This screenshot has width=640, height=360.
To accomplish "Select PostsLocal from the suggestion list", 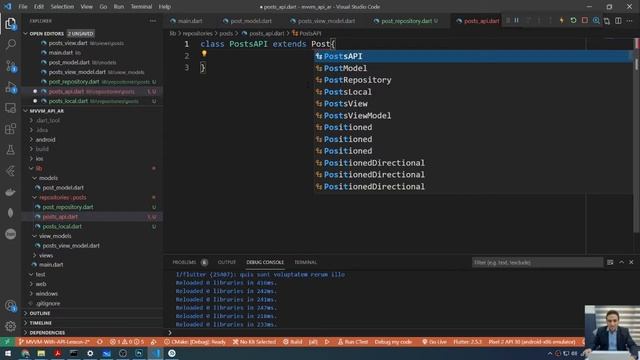I will pyautogui.click(x=473, y=92).
